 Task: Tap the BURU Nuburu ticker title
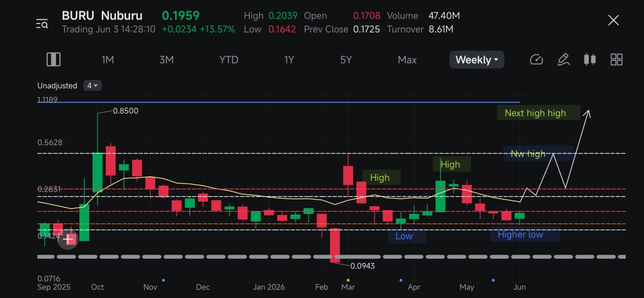(102, 16)
